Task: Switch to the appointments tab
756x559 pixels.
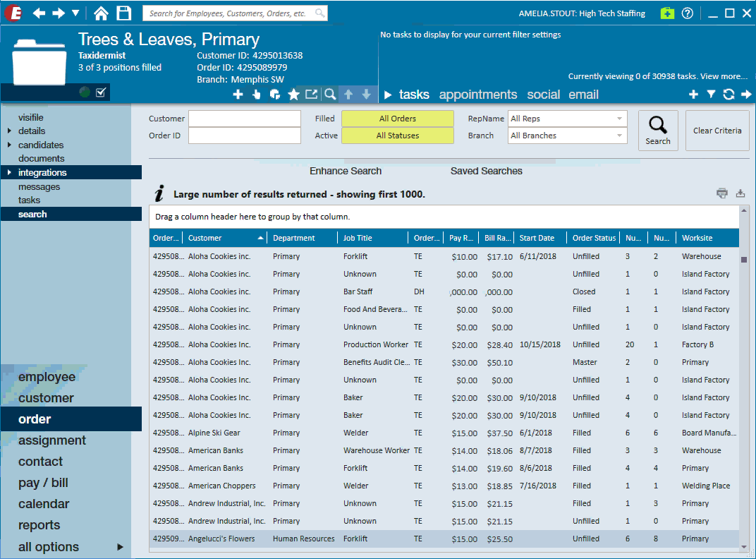Action: click(478, 95)
